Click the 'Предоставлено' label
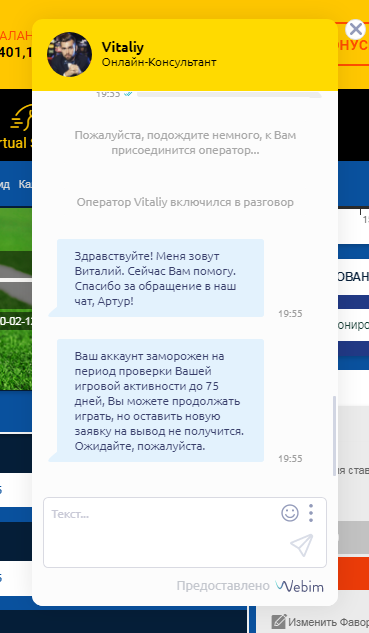The width and height of the screenshot is (369, 633). (223, 586)
